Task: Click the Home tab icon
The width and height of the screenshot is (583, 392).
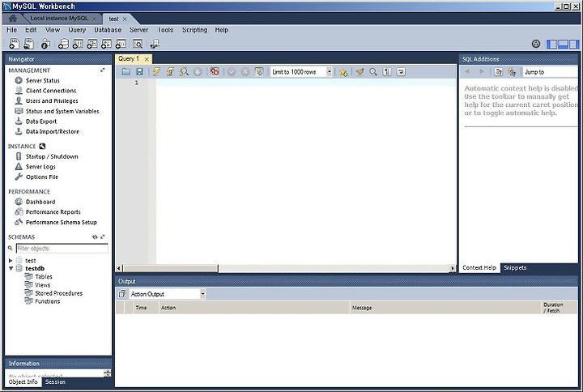Action: point(13,19)
